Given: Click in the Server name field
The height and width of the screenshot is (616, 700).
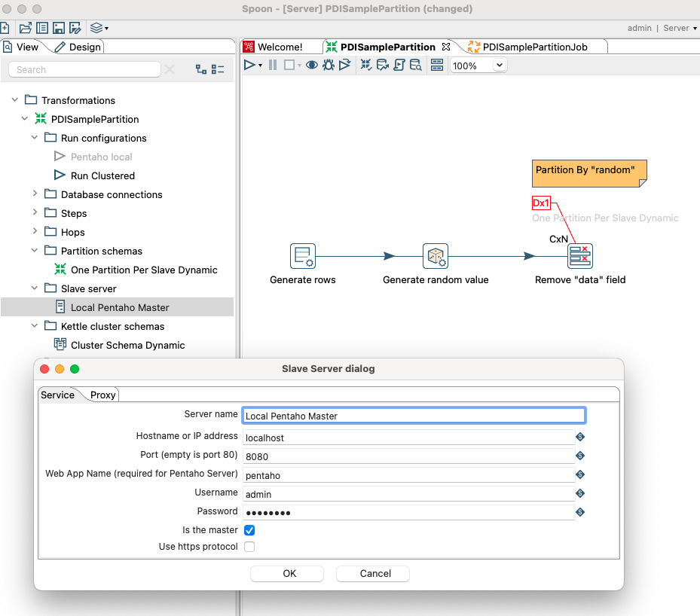Looking at the screenshot, I should (x=413, y=415).
